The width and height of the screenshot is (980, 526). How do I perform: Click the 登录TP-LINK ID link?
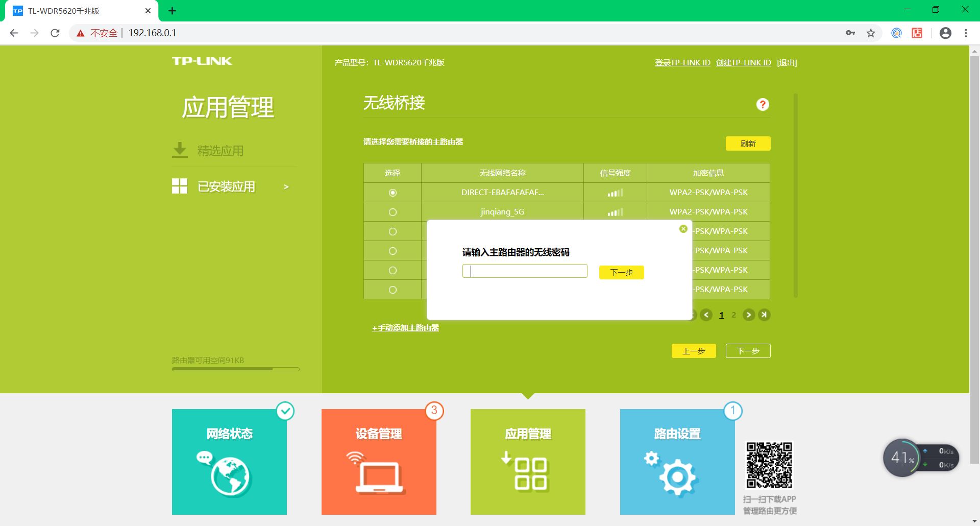pos(682,62)
